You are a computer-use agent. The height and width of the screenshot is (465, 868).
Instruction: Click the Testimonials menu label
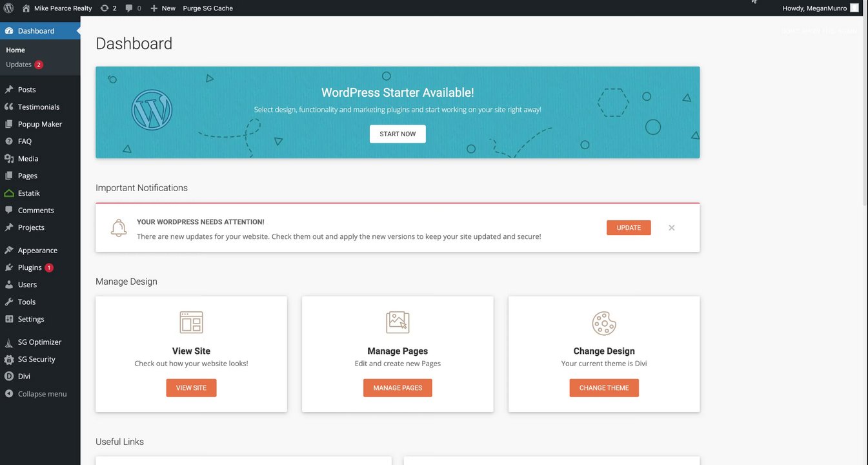click(39, 107)
